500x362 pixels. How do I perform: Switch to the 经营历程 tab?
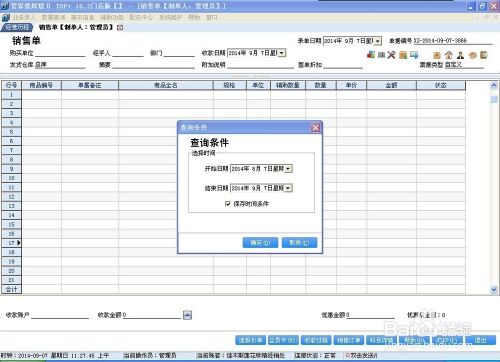click(x=17, y=27)
